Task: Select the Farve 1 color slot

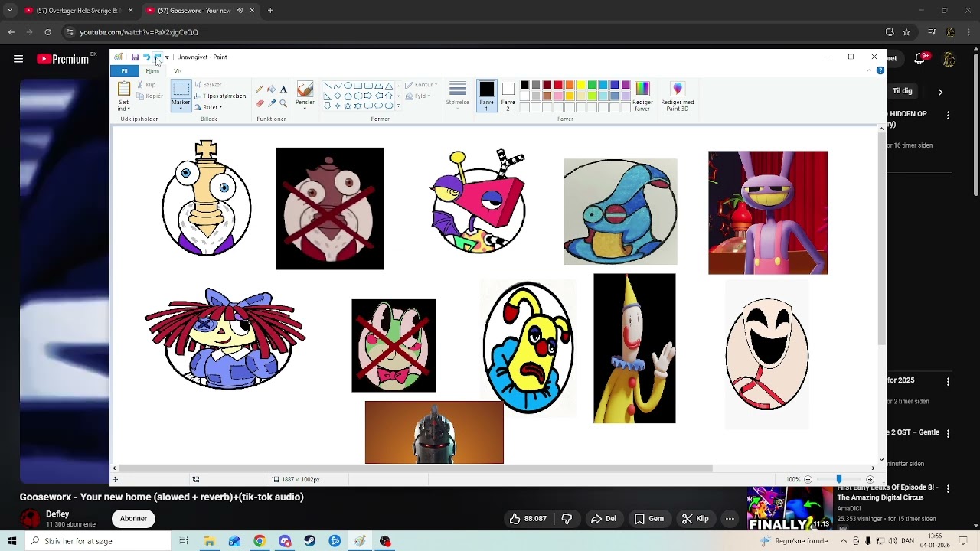Action: click(x=486, y=96)
